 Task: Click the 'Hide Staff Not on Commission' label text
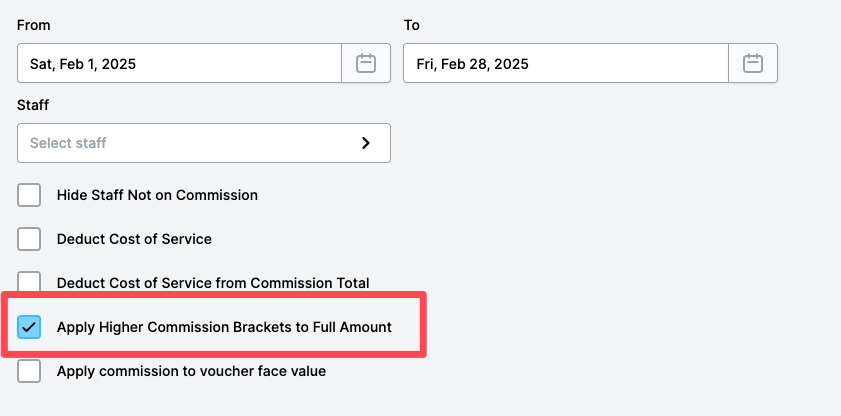coord(157,195)
